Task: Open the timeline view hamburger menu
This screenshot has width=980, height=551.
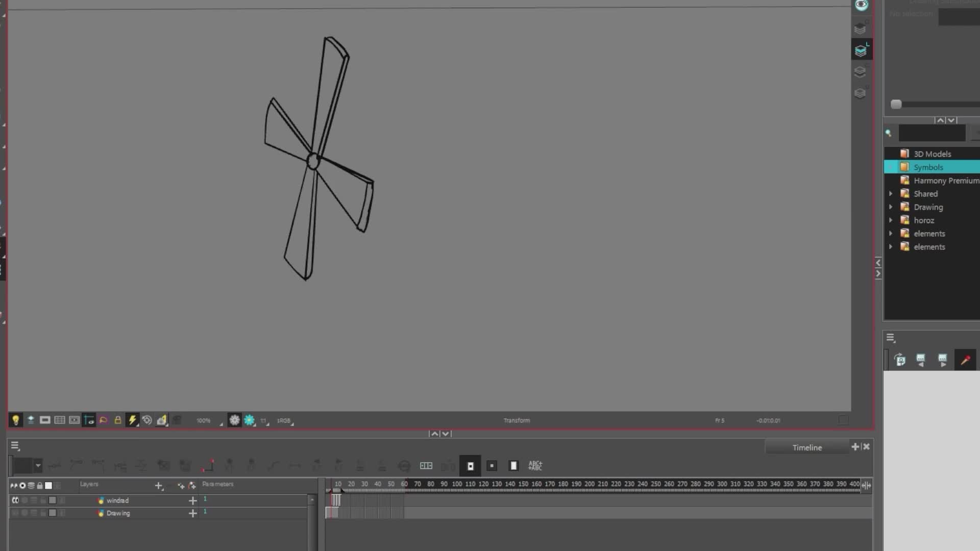Action: point(15,446)
